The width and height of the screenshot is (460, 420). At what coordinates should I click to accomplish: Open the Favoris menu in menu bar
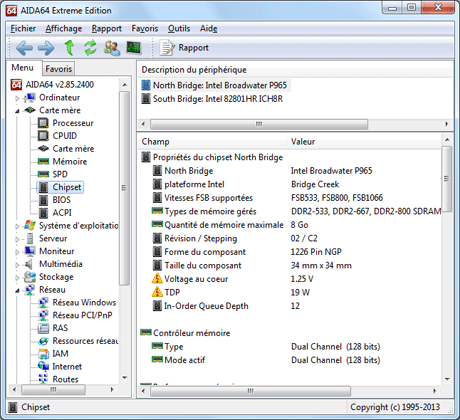pyautogui.click(x=145, y=29)
